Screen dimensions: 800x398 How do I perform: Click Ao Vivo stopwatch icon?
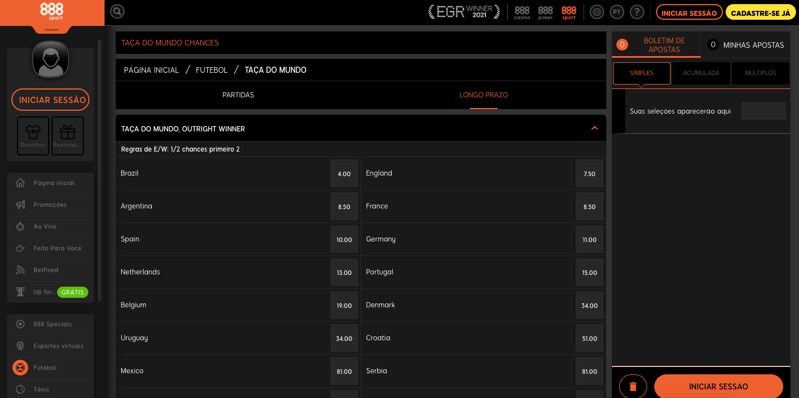[20, 226]
